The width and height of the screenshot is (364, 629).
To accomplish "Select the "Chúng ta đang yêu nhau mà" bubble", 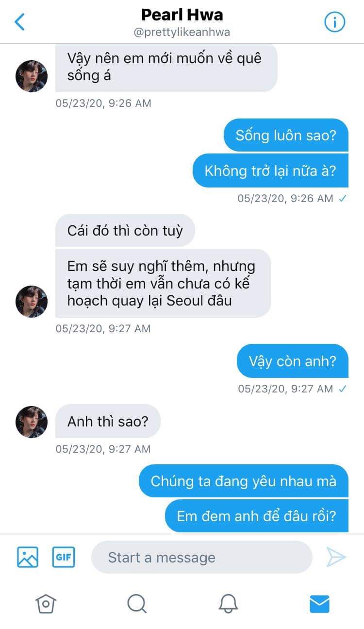I will tap(244, 481).
